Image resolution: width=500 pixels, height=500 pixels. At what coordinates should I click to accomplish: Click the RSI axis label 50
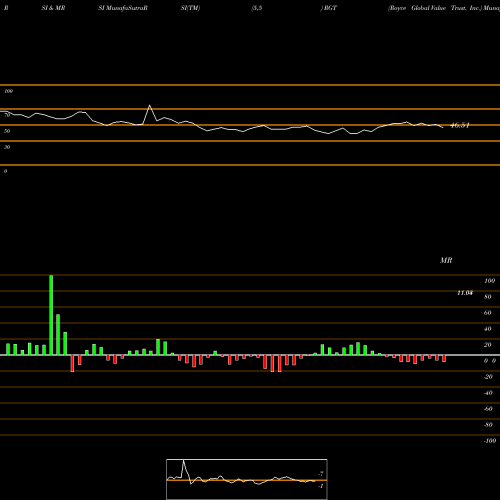[7, 131]
